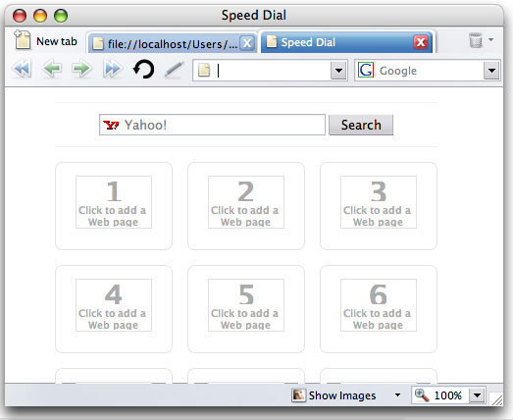Reload the page with the circular arrow

coord(143,70)
